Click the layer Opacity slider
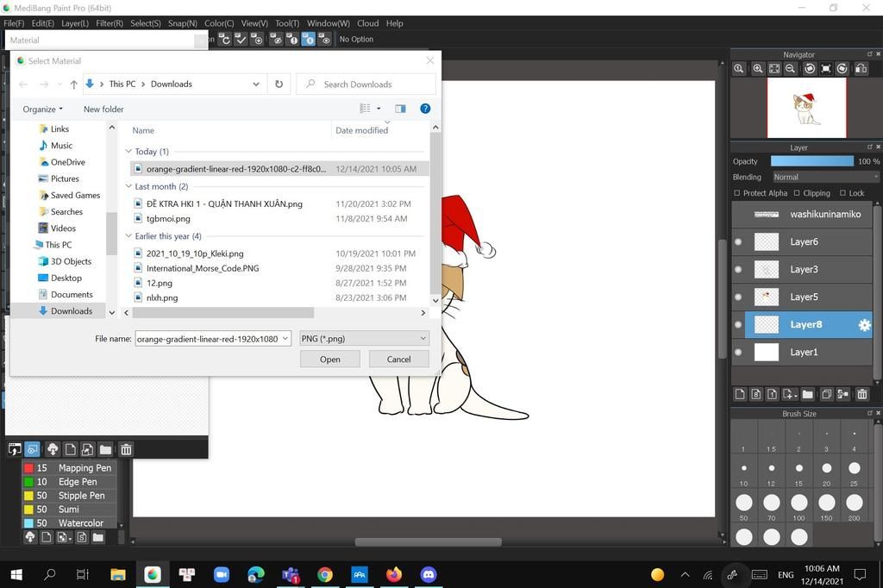This screenshot has width=883, height=588. 812,161
